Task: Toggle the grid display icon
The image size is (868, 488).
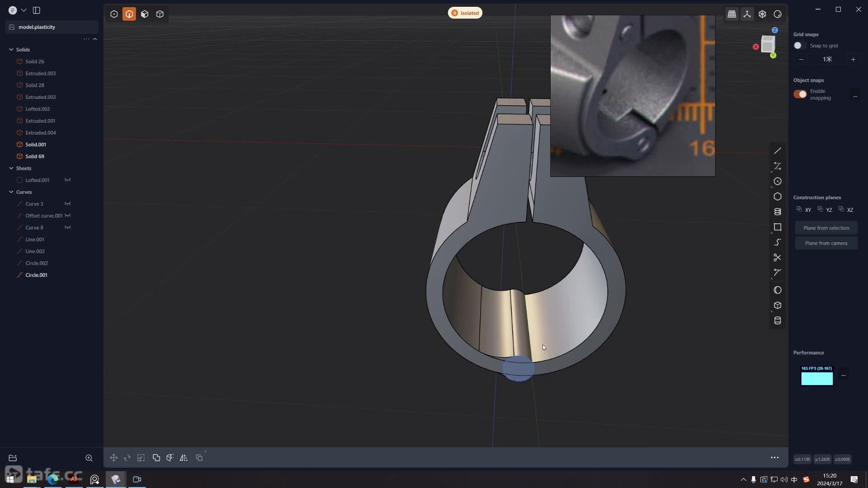Action: [732, 14]
